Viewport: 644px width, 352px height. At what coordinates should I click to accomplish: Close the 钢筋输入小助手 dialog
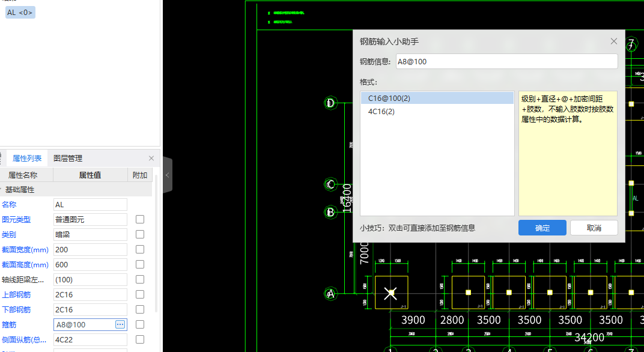[x=613, y=41]
